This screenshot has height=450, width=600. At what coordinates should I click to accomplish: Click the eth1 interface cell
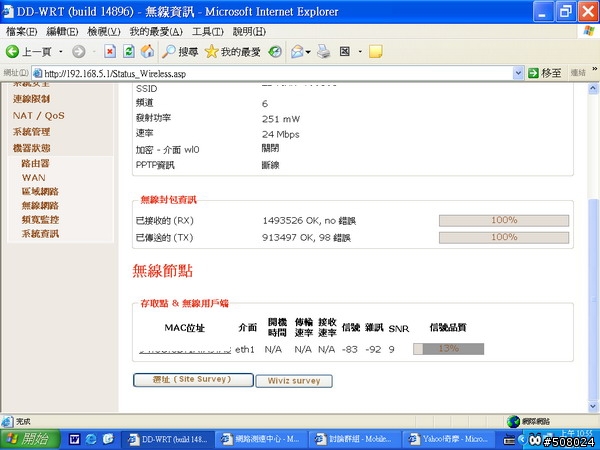point(245,349)
